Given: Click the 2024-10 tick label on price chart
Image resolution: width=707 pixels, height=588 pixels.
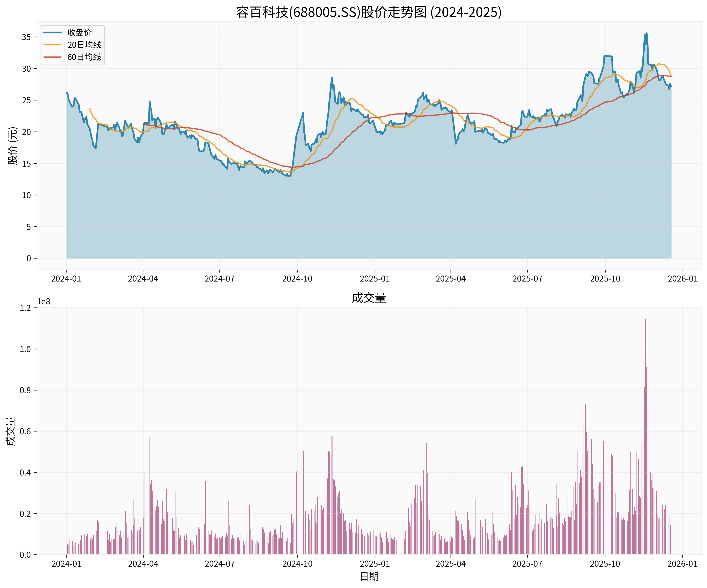Looking at the screenshot, I should (x=297, y=279).
